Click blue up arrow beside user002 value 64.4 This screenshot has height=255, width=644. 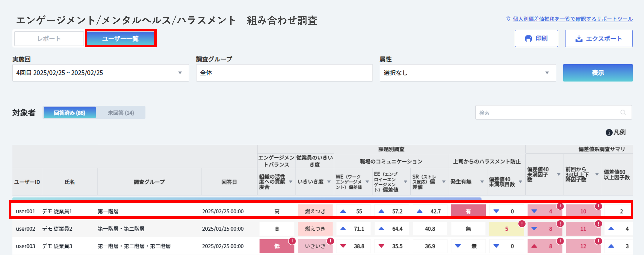[381, 229]
